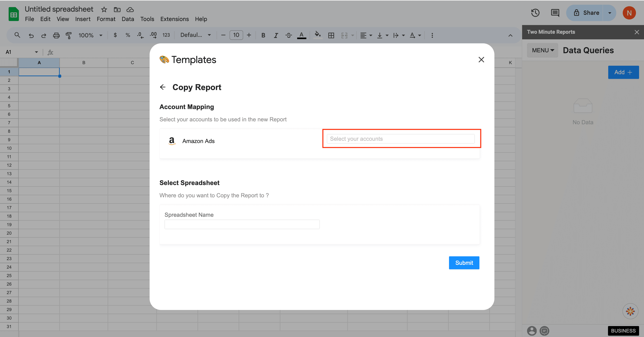
Task: Expand the MENU dropdown in sidebar
Action: tap(542, 50)
